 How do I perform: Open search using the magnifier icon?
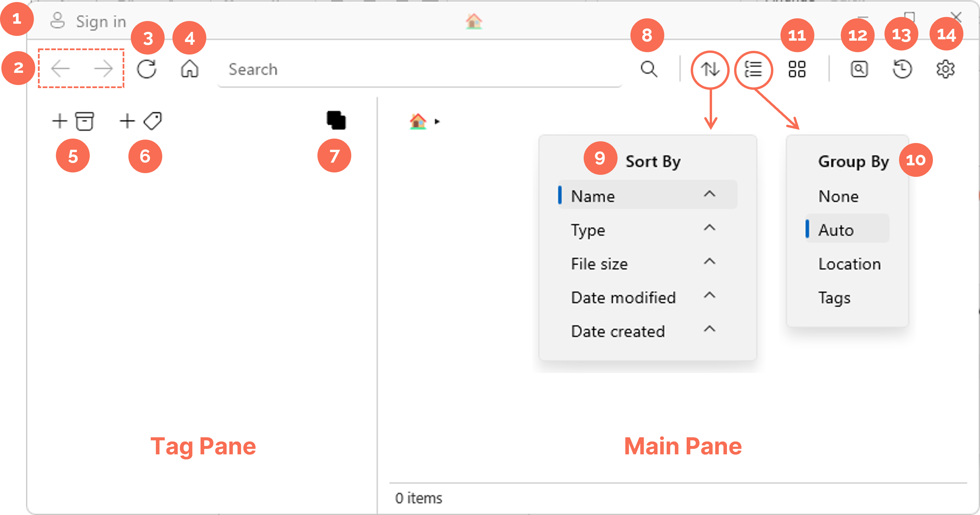pos(649,69)
